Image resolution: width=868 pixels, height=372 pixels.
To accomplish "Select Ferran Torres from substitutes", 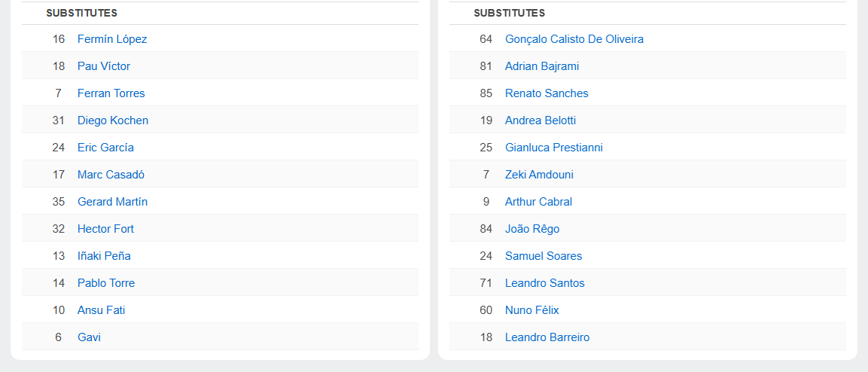I will point(111,93).
